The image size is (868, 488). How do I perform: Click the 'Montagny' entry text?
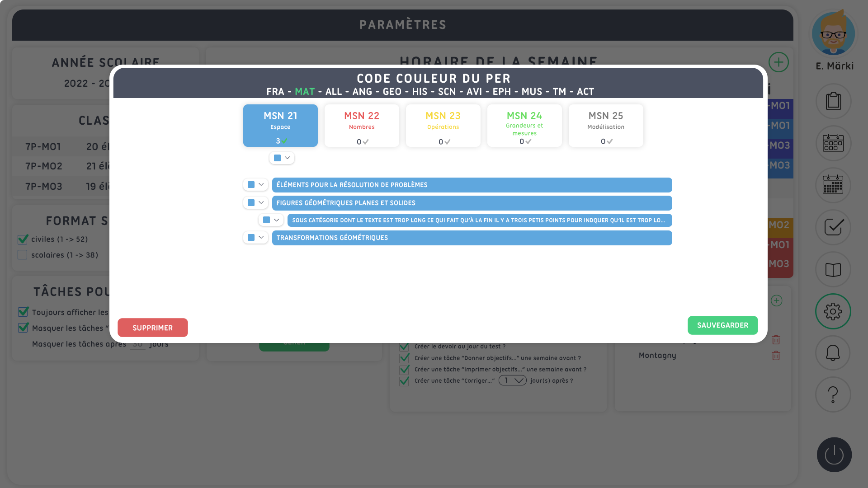coord(657,356)
